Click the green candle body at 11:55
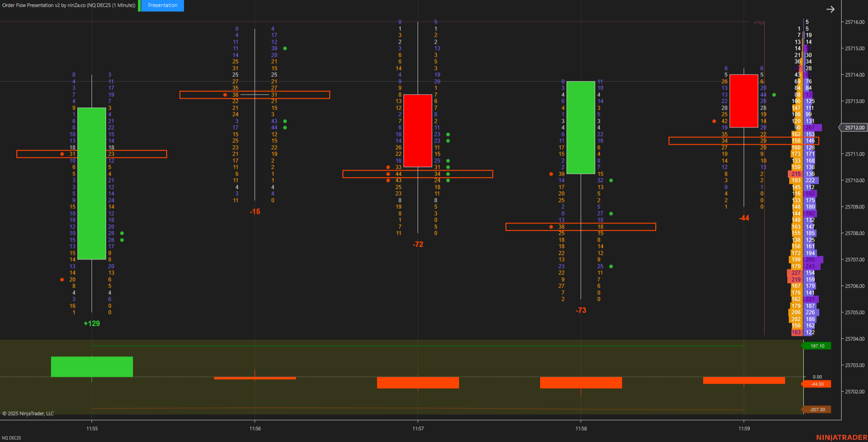This screenshot has height=442, width=868. [92, 183]
